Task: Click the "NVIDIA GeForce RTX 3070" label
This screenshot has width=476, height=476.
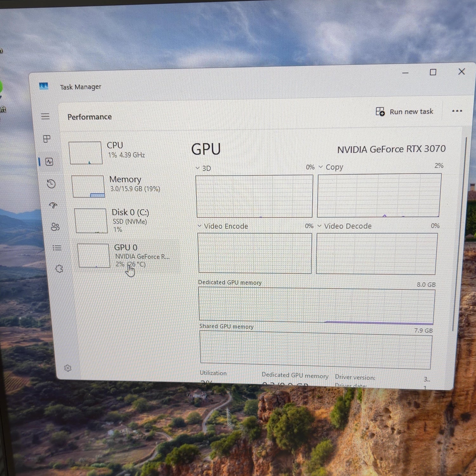Action: pos(391,149)
